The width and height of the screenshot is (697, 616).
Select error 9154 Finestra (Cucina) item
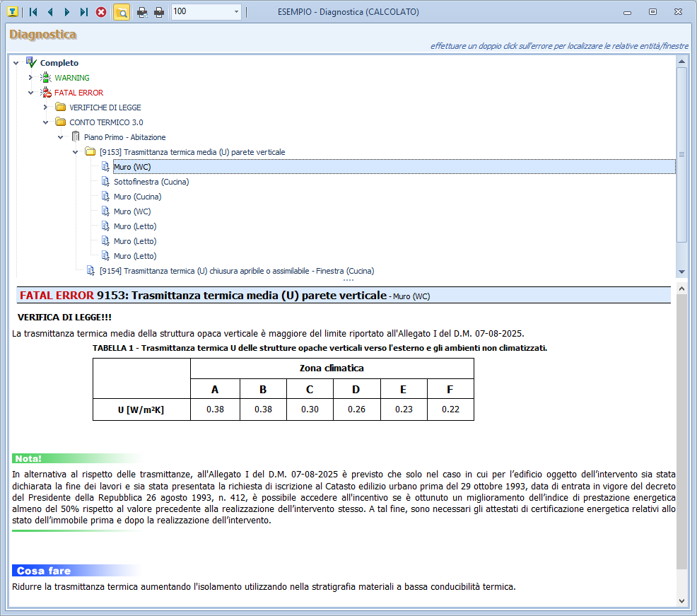point(236,271)
